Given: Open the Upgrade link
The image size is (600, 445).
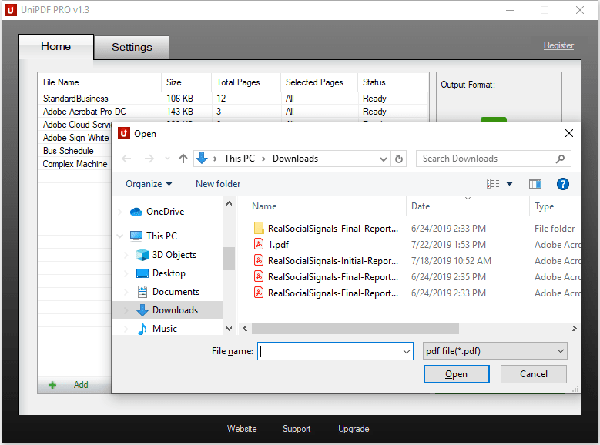Looking at the screenshot, I should pos(354,429).
